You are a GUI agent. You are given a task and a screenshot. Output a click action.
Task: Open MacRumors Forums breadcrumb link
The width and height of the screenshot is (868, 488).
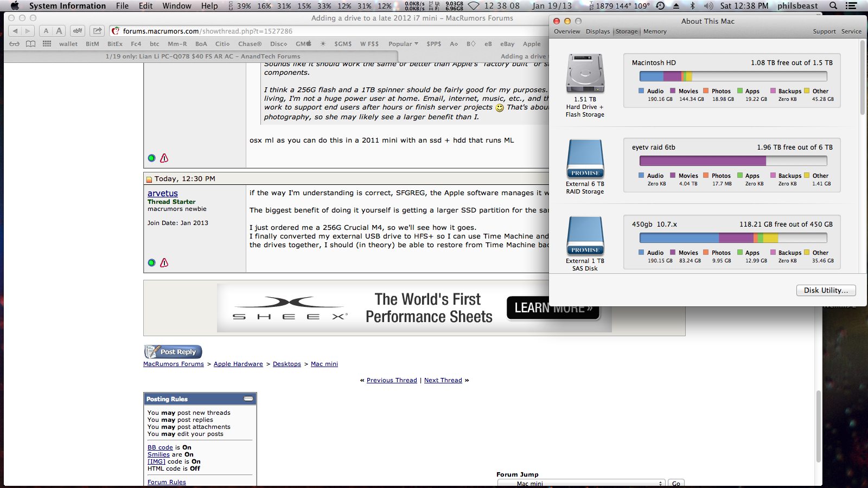[174, 364]
